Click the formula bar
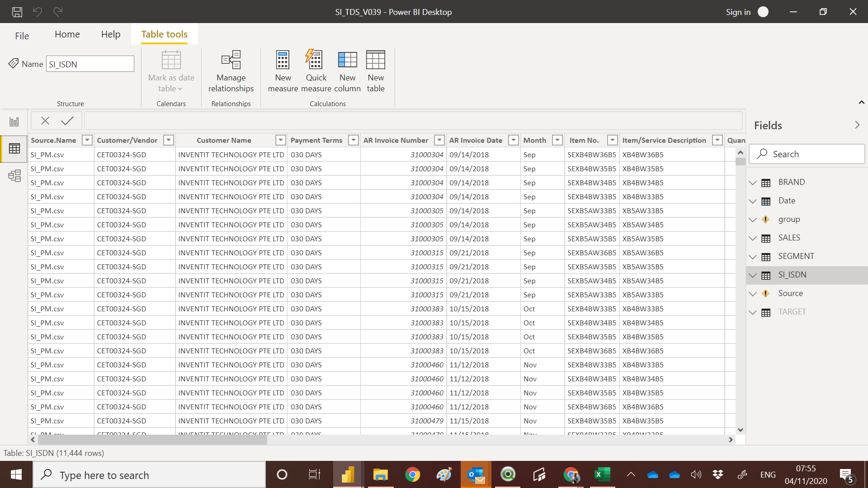Image resolution: width=868 pixels, height=488 pixels. tap(413, 121)
